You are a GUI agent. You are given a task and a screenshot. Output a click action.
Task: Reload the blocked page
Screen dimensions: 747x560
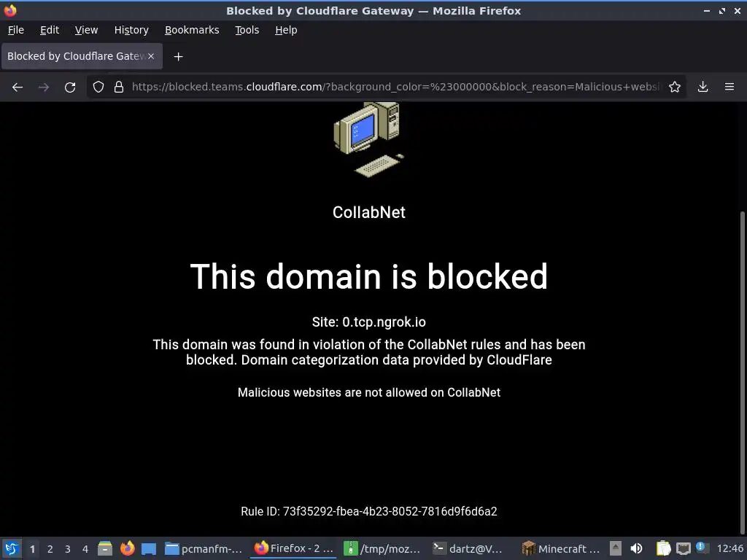coord(70,87)
